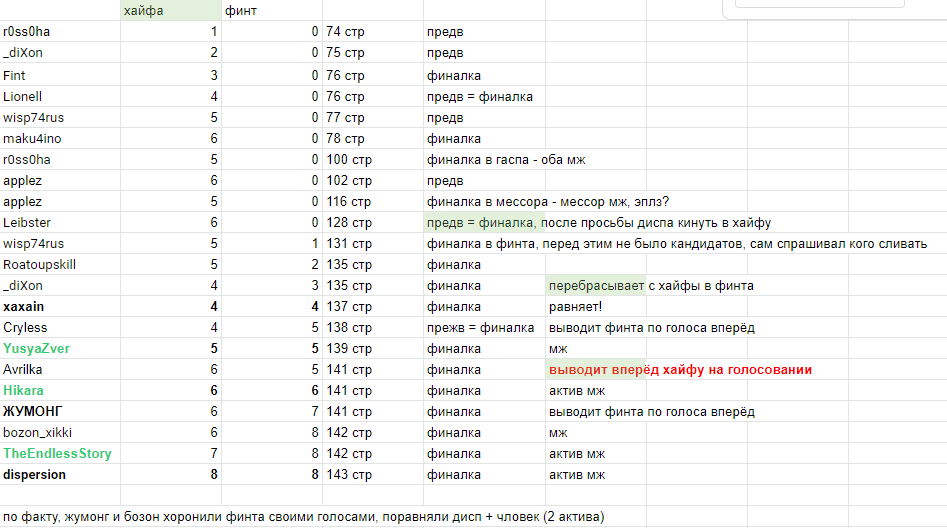Select the 'Roatoupskill' name cell
The height and width of the screenshot is (528, 947).
[60, 264]
